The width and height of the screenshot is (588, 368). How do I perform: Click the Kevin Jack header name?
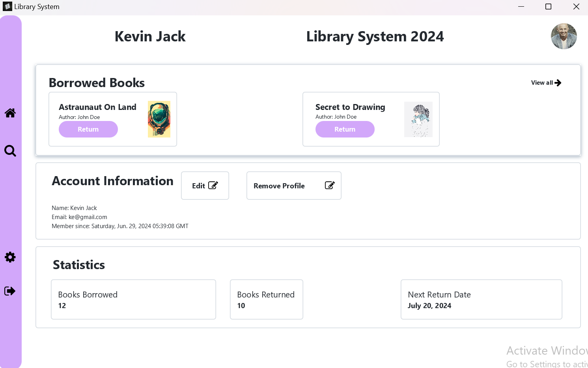tap(150, 36)
